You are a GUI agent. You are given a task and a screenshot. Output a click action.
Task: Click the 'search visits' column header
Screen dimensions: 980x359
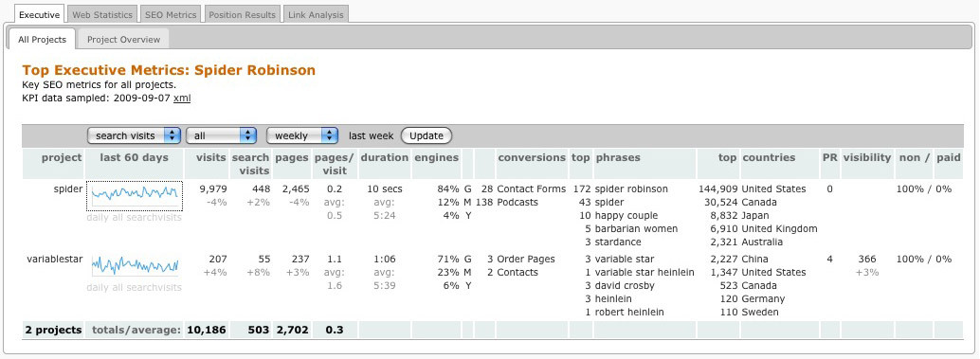click(x=250, y=164)
